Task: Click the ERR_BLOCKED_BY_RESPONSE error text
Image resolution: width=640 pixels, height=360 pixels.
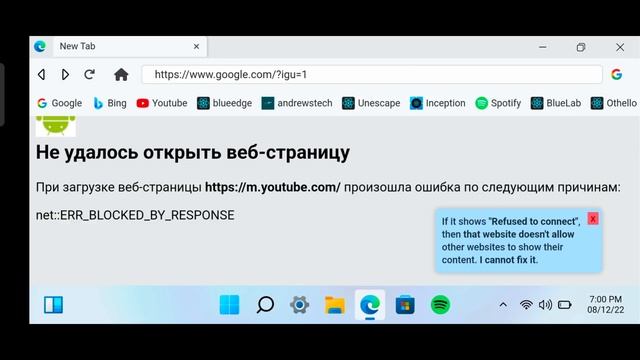Action: pyautogui.click(x=135, y=215)
